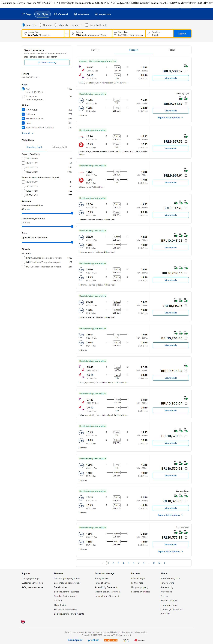The width and height of the screenshot is (213, 644).
Task: Click the price help icon beside BRL9,761.57
Action: pyautogui.click(x=186, y=104)
